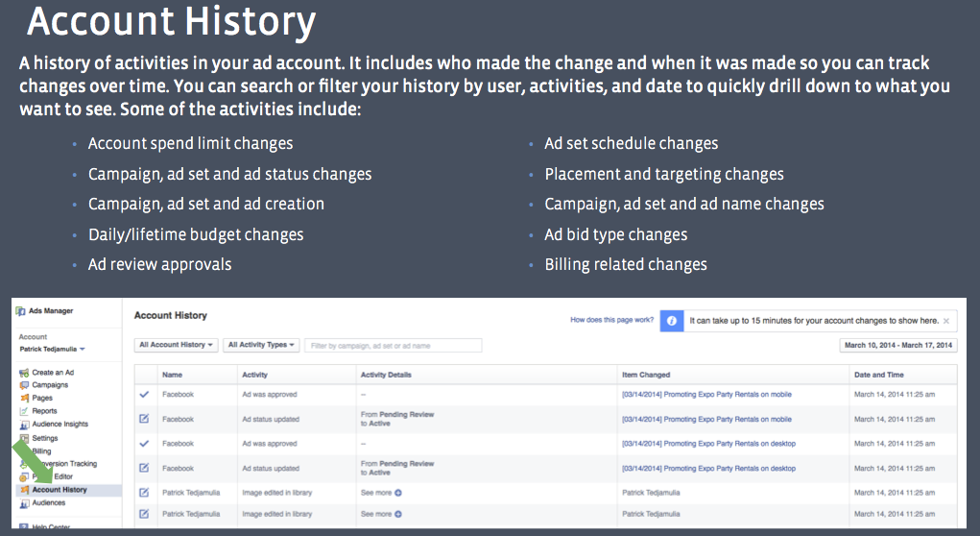Open Audiences in the sidebar
Image resolution: width=980 pixels, height=536 pixels.
(42, 502)
